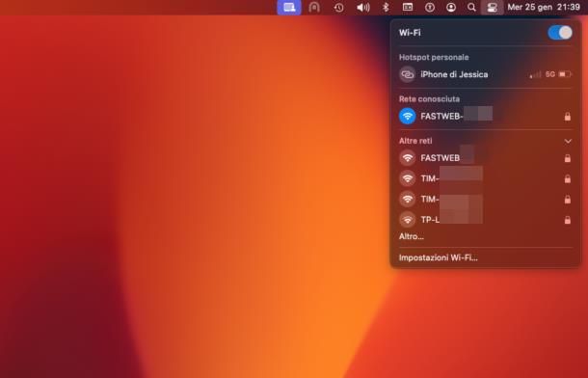Open Impostazioni Wi-Fi...
This screenshot has width=588, height=378.
pos(438,257)
